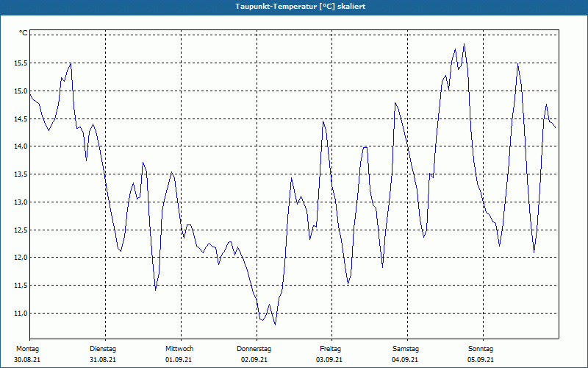Click the 05.09.21 date label

[481, 360]
